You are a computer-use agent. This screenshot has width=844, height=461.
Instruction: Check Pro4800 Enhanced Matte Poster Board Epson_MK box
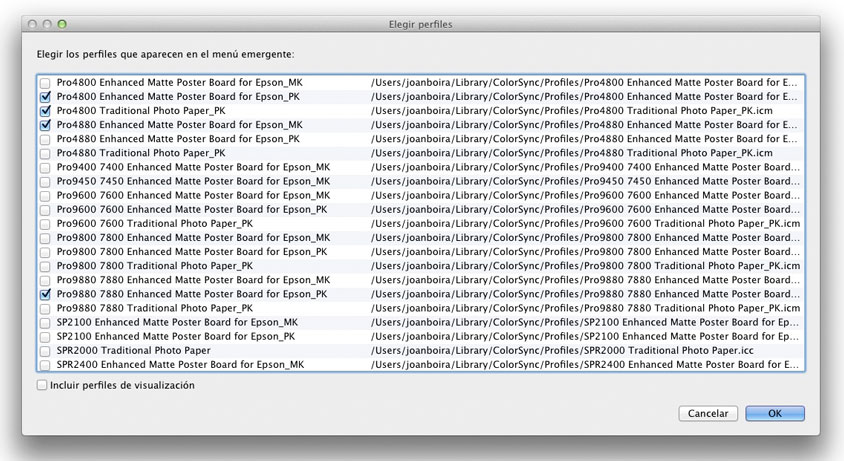[45, 83]
